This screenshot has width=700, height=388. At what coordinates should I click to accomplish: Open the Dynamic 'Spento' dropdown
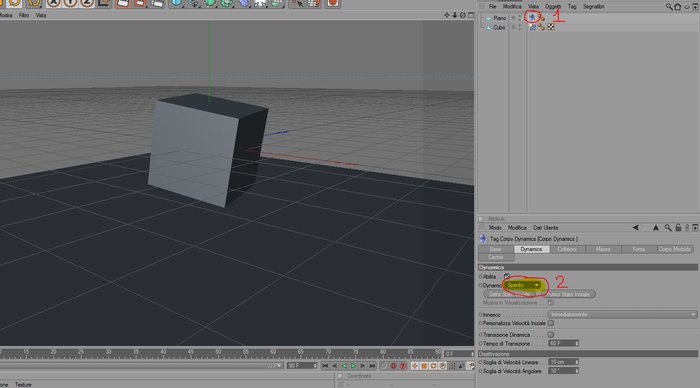pyautogui.click(x=523, y=285)
